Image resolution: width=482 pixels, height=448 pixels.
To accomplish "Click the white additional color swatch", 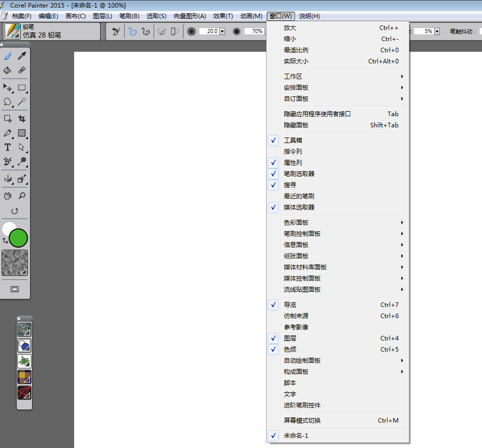I will pos(8,227).
